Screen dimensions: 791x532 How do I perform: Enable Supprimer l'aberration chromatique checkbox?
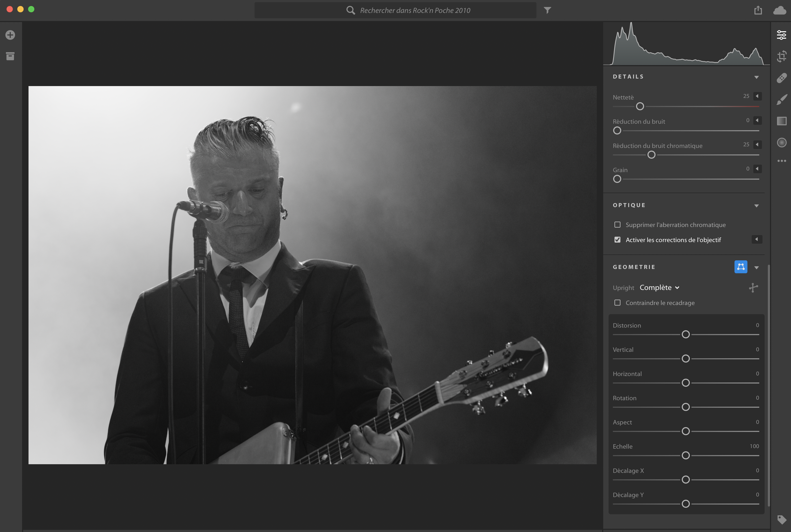(x=617, y=224)
